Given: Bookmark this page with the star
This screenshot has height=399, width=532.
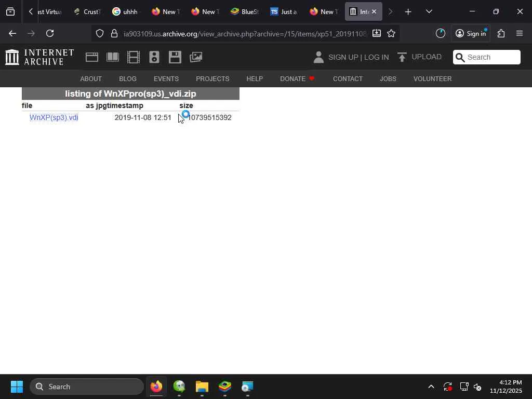Looking at the screenshot, I should pyautogui.click(x=391, y=33).
